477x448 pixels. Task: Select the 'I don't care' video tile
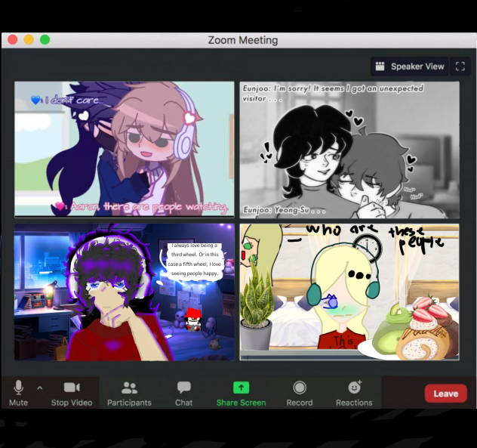125,150
